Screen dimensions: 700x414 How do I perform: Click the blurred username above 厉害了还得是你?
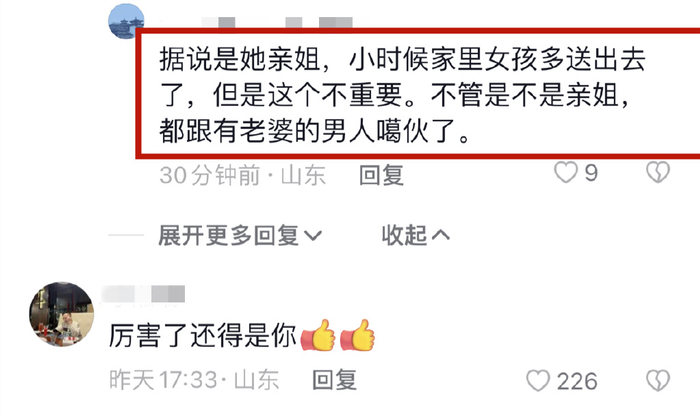(x=143, y=294)
